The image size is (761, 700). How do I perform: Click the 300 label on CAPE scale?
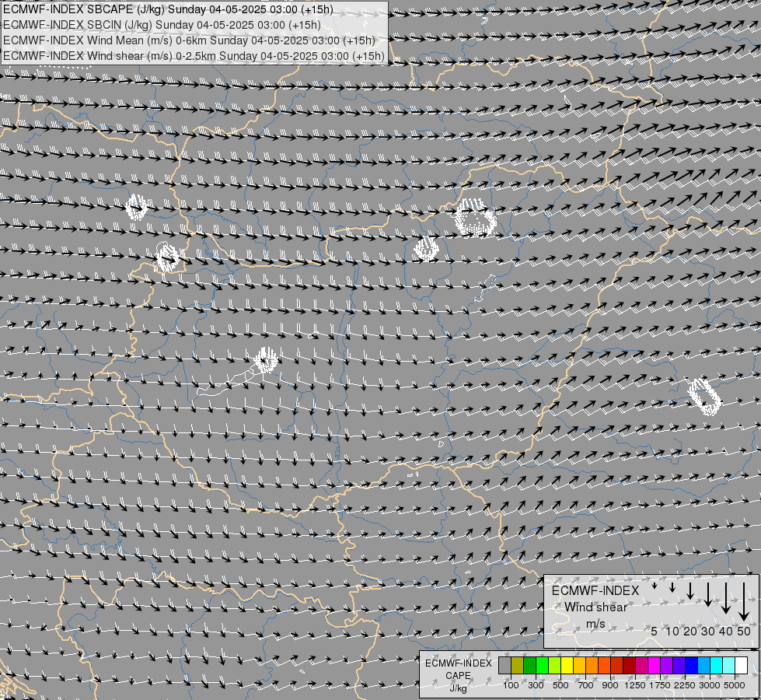coord(536,685)
